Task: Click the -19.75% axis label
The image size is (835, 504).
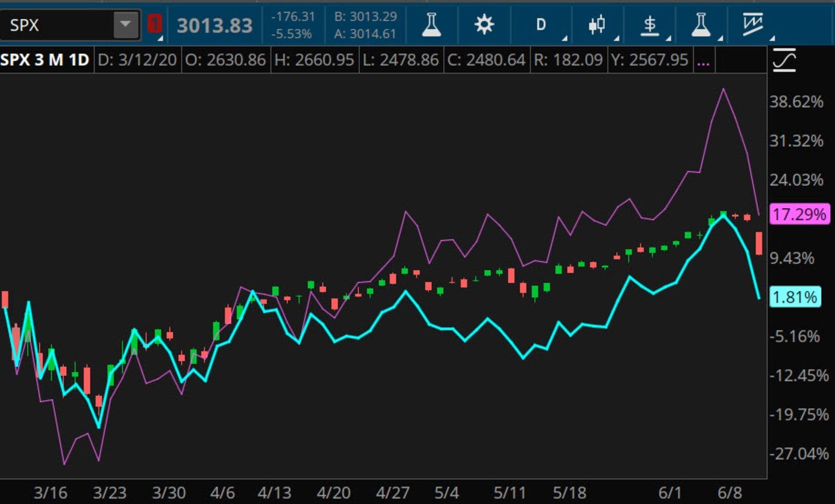Action: [799, 415]
